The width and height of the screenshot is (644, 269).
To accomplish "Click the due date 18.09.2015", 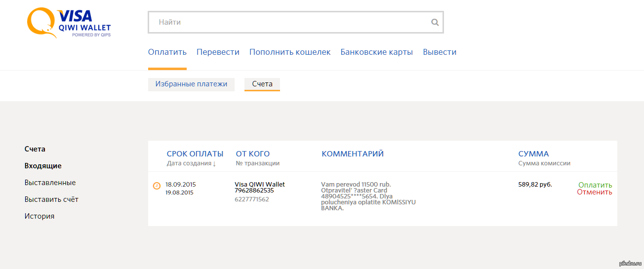I will coord(181,184).
